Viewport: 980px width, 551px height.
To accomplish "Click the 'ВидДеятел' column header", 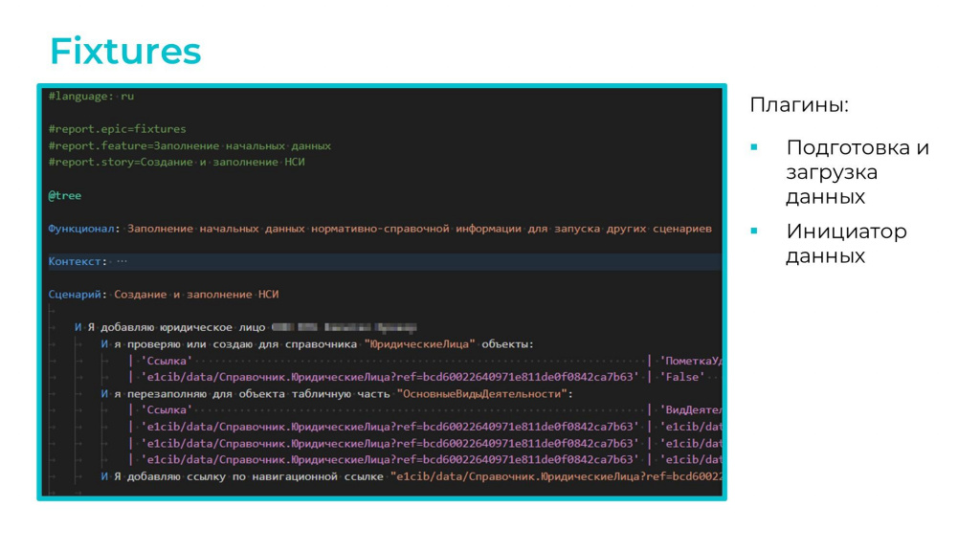I will click(691, 409).
